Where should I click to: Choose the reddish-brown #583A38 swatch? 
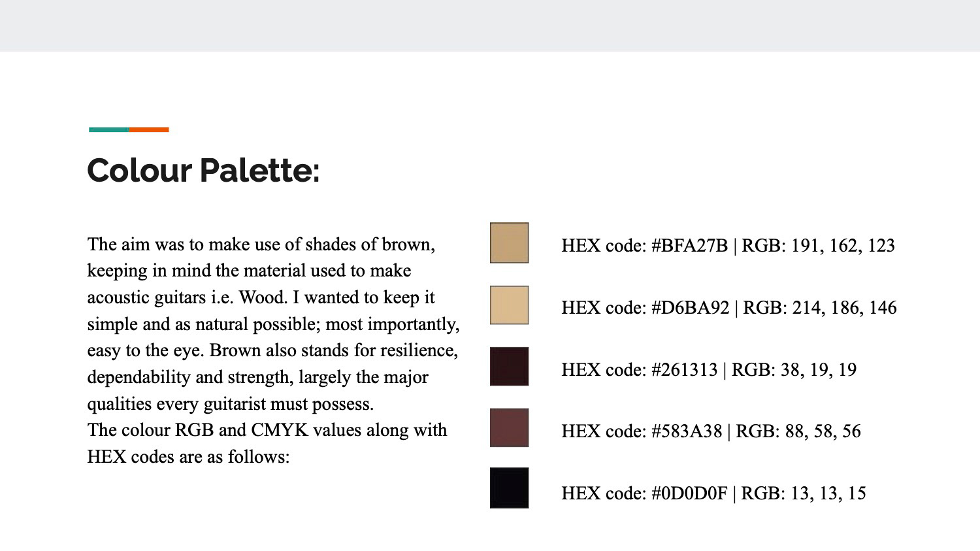tap(509, 427)
